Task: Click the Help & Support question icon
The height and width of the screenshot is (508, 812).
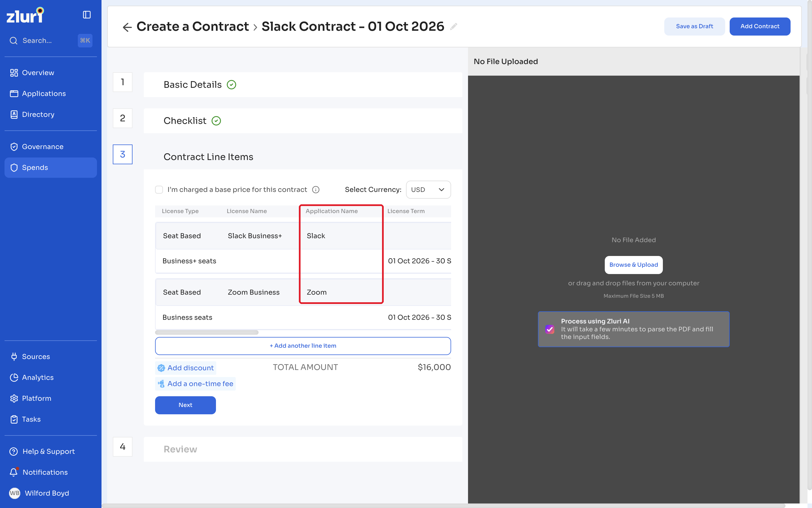Action: click(14, 452)
